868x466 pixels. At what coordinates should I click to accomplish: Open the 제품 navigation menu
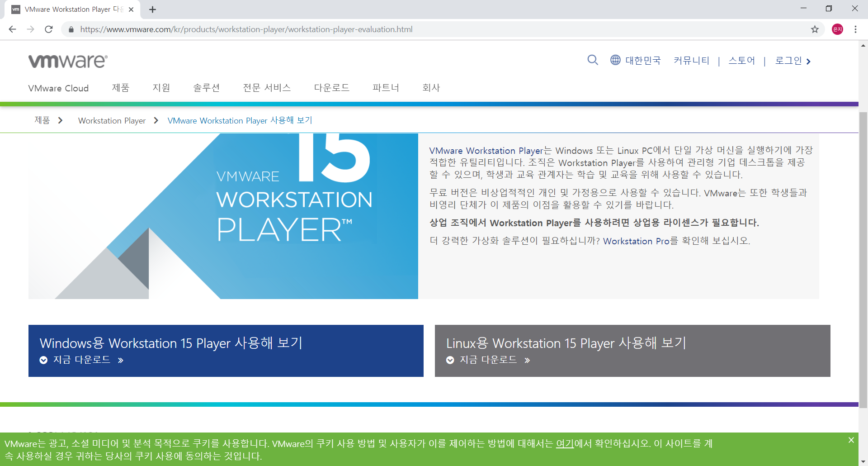(120, 88)
